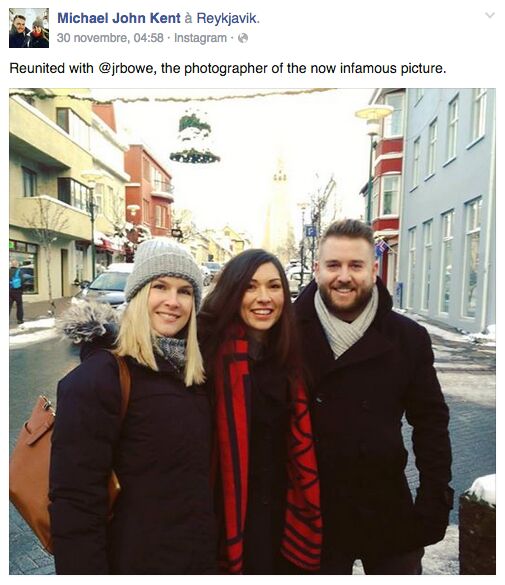This screenshot has height=585, width=505.
Task: Open the Reykjavik location link
Action: (228, 18)
